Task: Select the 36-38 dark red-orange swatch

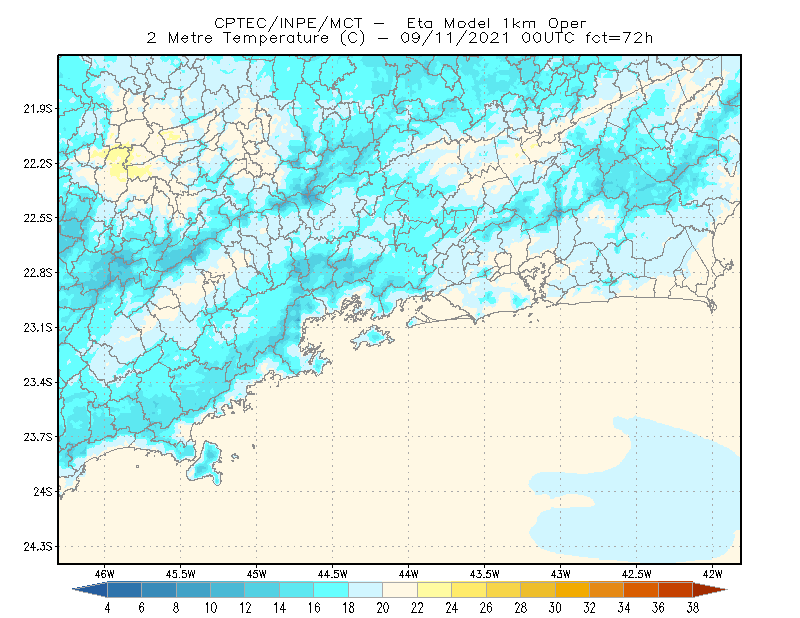Action: 675,590
